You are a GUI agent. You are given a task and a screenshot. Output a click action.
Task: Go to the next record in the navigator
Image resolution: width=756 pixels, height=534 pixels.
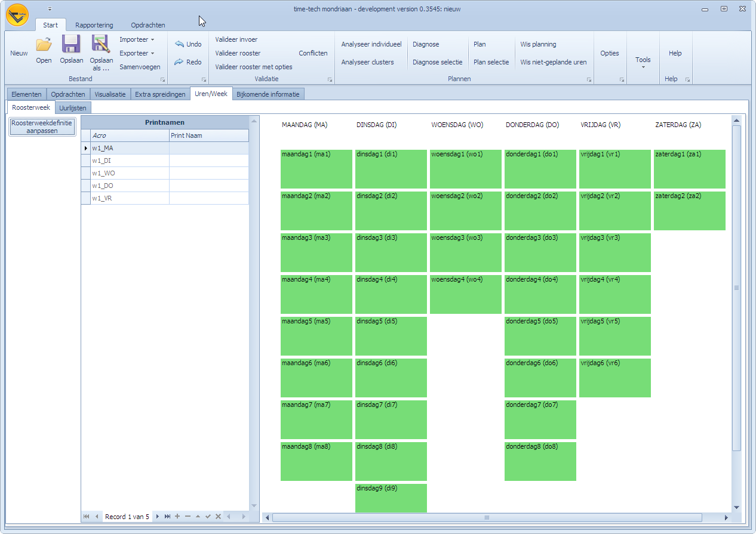point(158,517)
